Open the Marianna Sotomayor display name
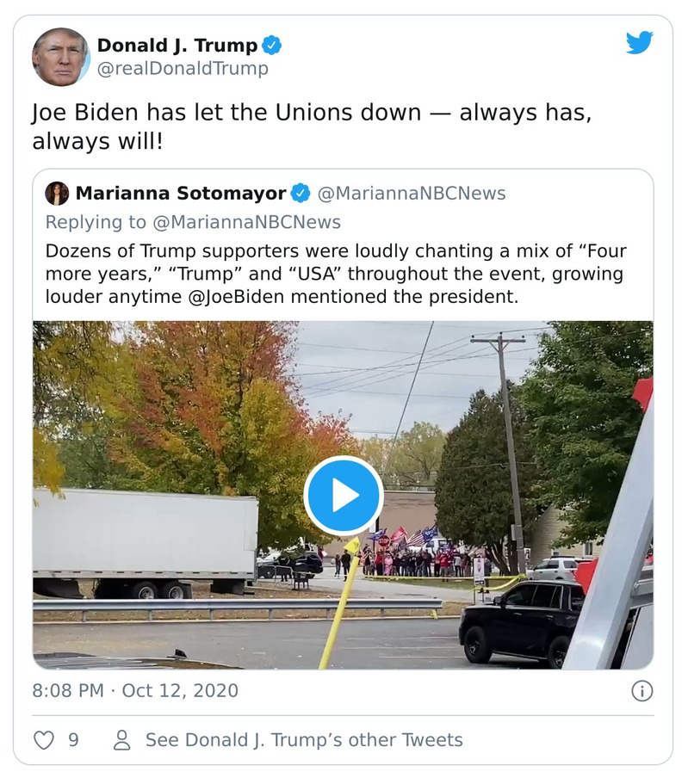Image resolution: width=688 pixels, height=784 pixels. (x=181, y=193)
